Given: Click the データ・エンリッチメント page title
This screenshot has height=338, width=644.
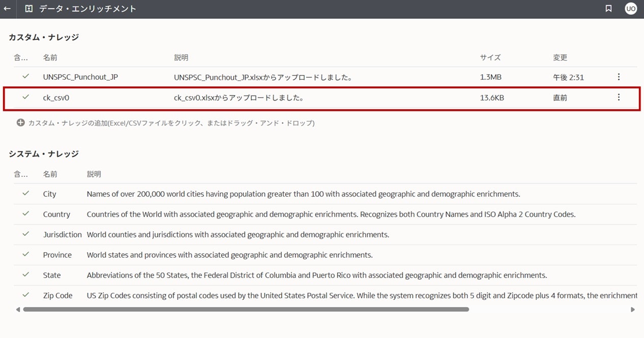Looking at the screenshot, I should [88, 9].
